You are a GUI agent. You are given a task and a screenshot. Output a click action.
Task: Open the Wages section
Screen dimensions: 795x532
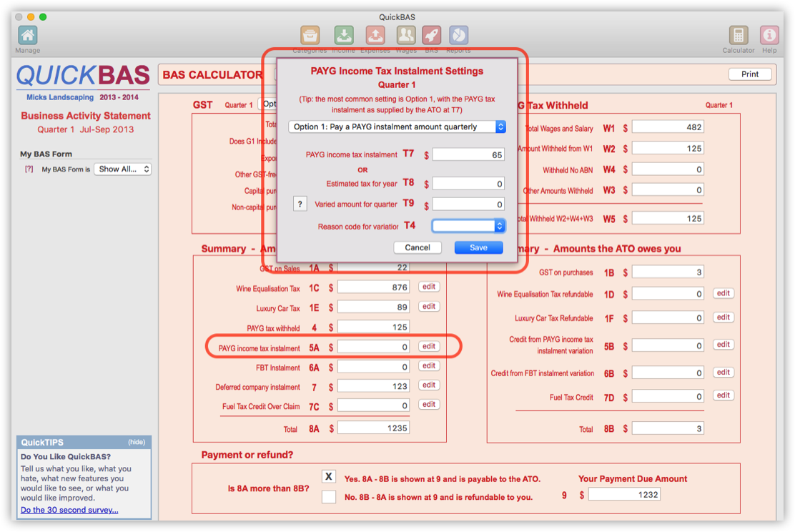(x=406, y=34)
